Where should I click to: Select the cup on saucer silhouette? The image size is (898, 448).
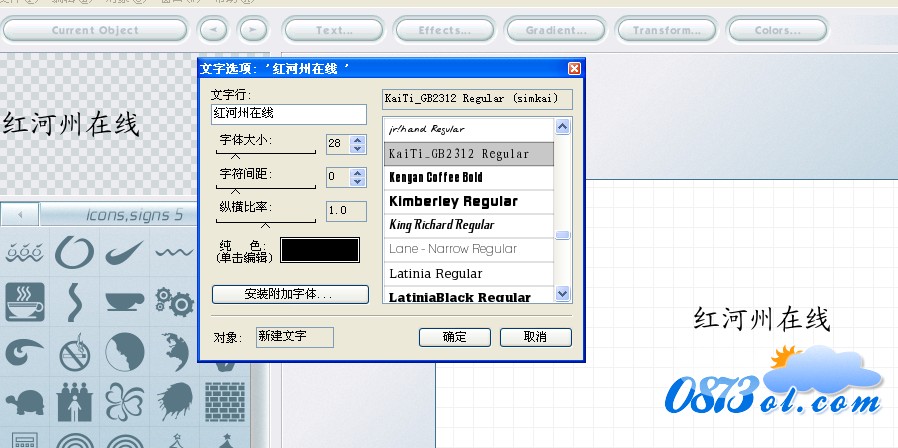(x=125, y=302)
